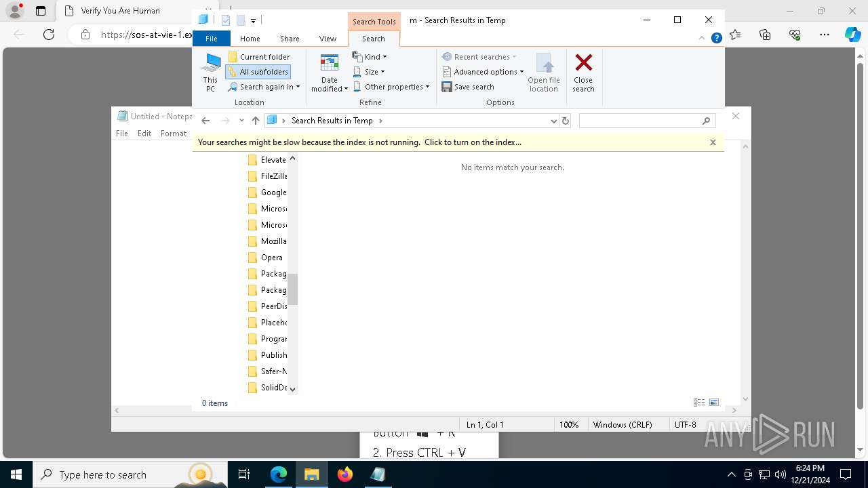Toggle All subfolders search scope
The width and height of the screenshot is (868, 488).
[258, 72]
